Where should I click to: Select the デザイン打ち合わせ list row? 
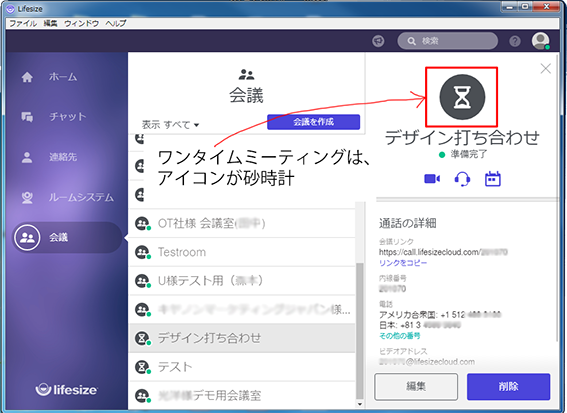(242, 338)
